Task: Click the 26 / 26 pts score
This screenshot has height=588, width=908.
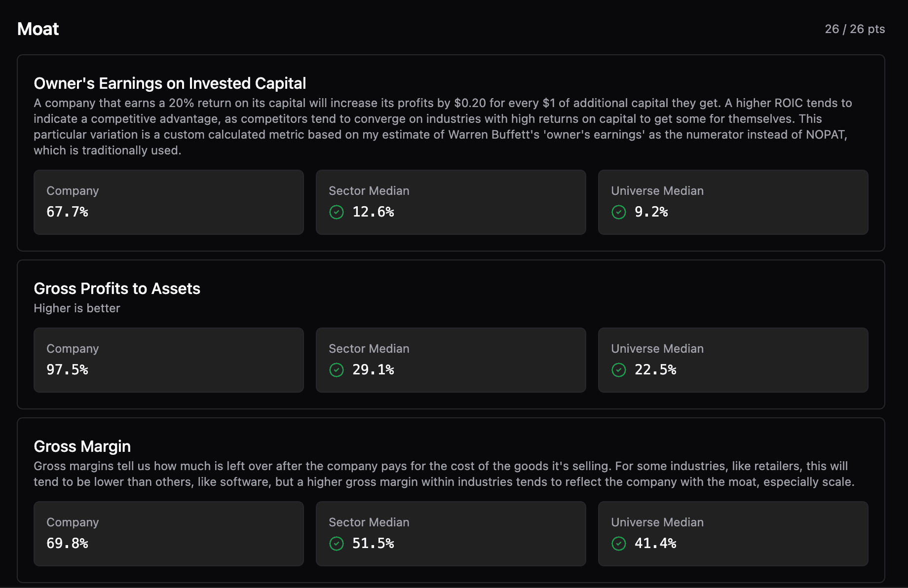Action: (855, 29)
